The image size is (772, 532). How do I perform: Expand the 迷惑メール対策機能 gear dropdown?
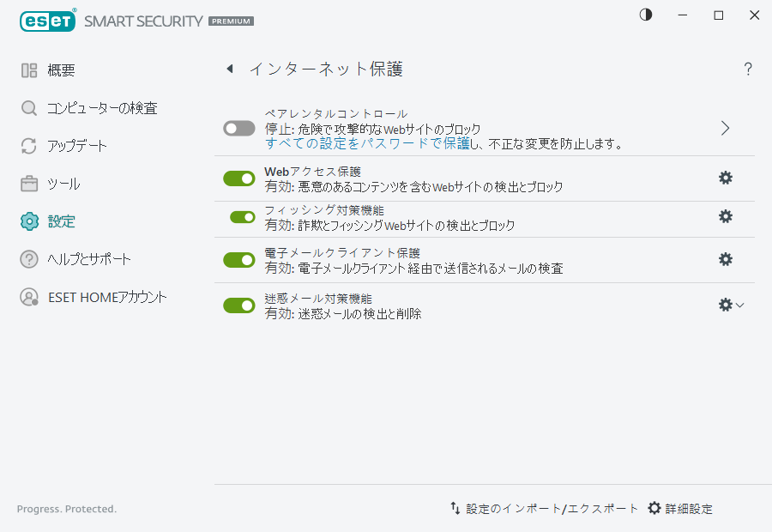[739, 304]
